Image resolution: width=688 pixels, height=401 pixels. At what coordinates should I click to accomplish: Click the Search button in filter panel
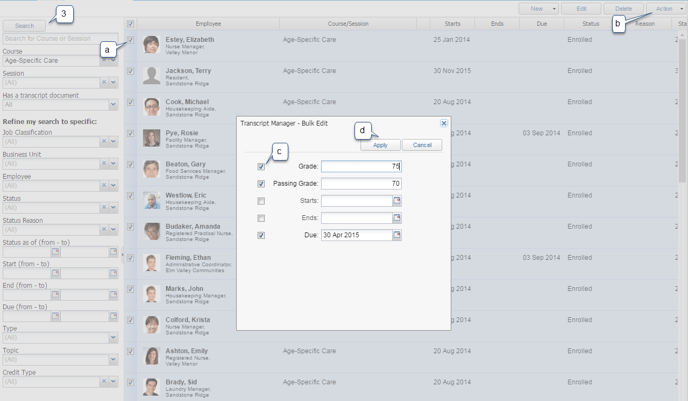click(24, 26)
